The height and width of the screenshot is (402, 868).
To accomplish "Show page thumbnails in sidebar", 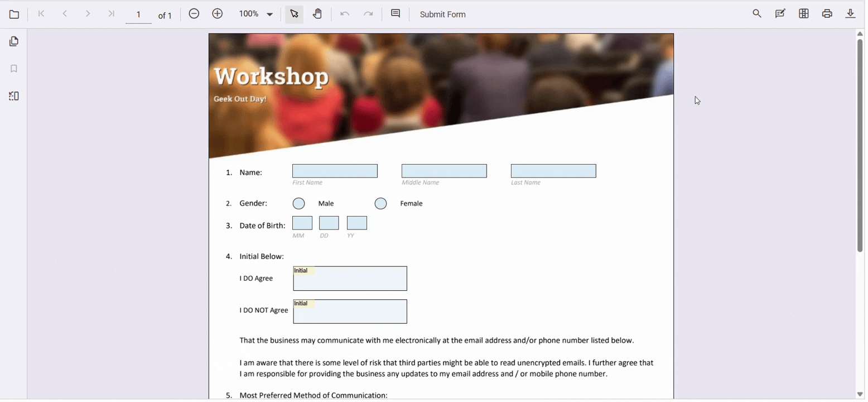I will click(x=14, y=41).
